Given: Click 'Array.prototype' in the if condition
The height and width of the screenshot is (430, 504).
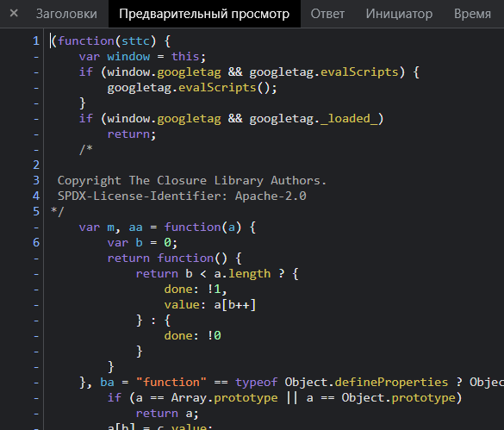Looking at the screenshot, I should tap(224, 398).
